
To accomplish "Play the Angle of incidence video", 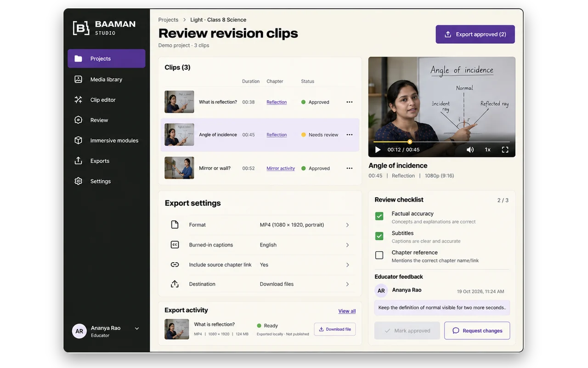I will coord(378,149).
